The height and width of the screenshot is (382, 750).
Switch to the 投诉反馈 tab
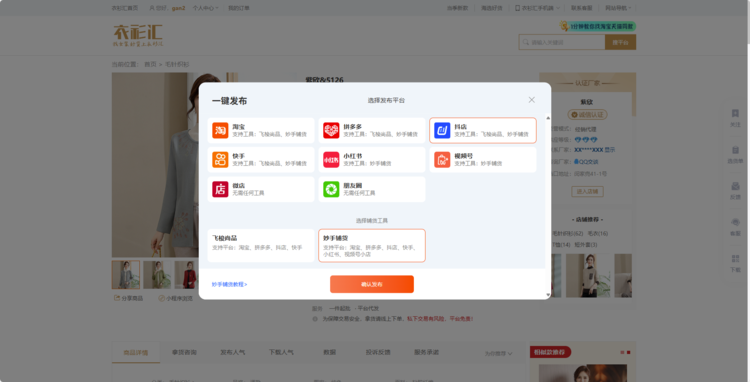pos(378,352)
